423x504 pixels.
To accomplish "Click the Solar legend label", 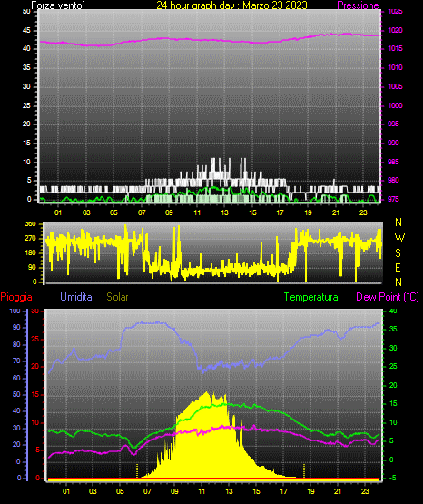I will pos(117,297).
